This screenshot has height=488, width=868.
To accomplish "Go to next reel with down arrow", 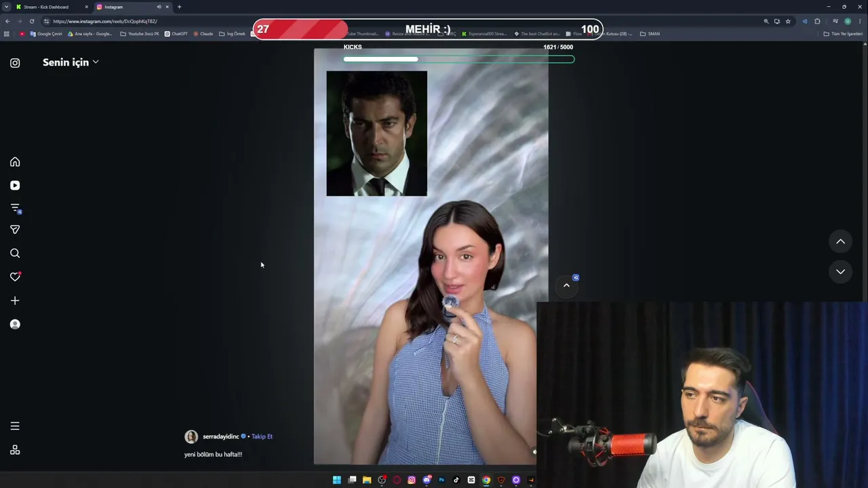I will click(840, 272).
